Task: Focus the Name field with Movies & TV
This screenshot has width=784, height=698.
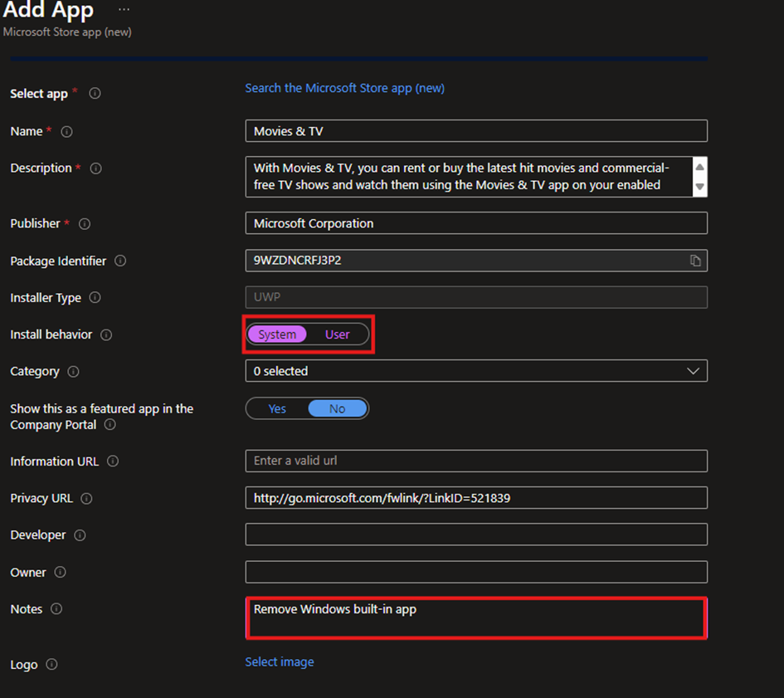Action: (476, 131)
